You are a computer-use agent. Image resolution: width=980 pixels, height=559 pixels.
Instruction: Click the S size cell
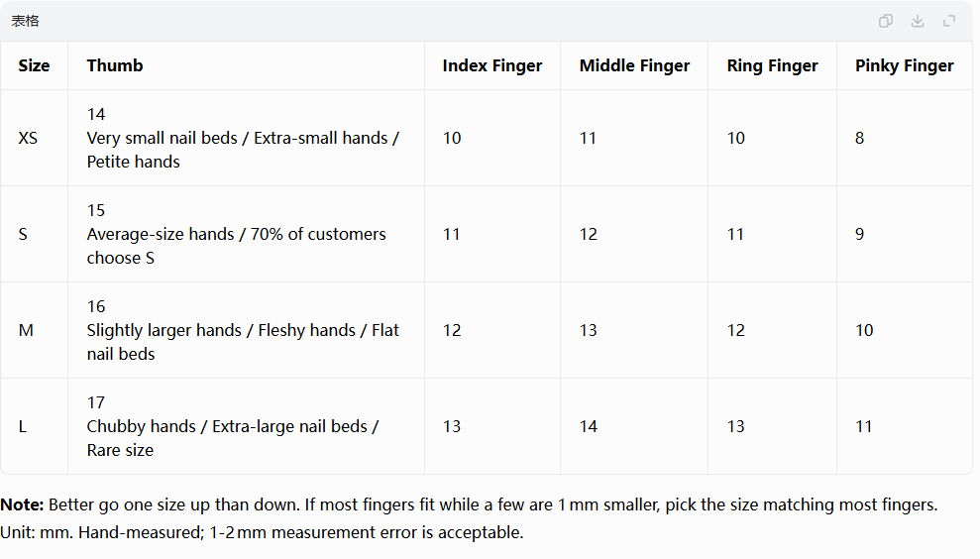click(34, 234)
